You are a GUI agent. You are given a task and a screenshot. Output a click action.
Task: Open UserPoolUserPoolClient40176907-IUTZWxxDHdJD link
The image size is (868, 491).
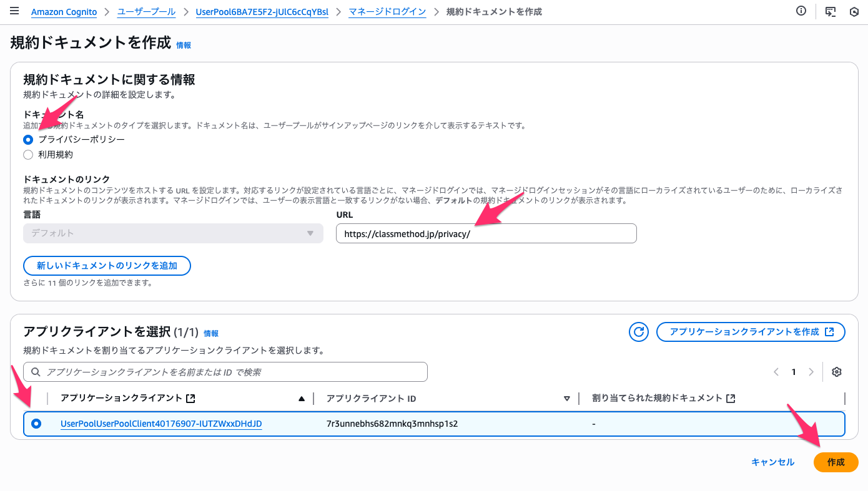click(x=161, y=424)
